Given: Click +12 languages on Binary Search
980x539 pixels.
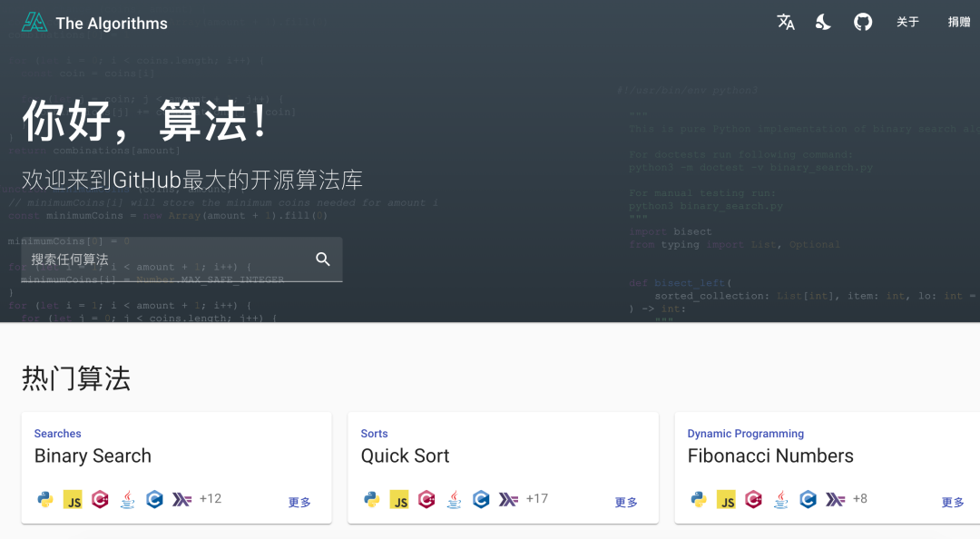Looking at the screenshot, I should point(210,498).
